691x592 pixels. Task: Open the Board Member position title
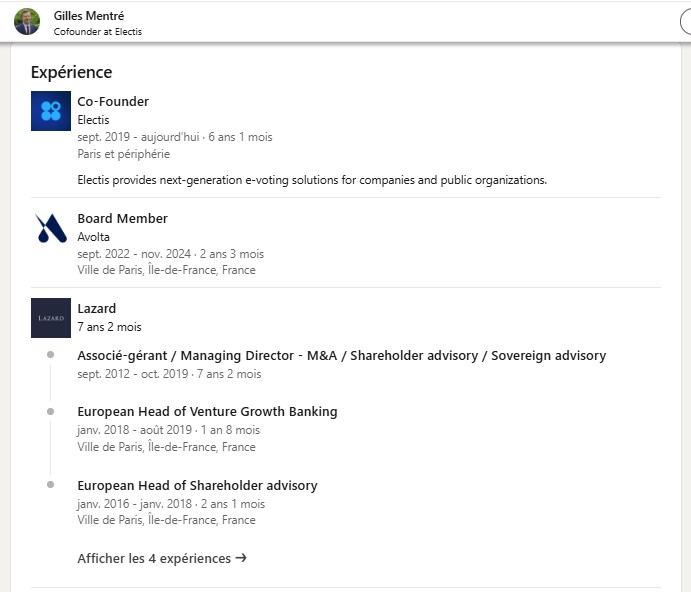[x=122, y=218]
